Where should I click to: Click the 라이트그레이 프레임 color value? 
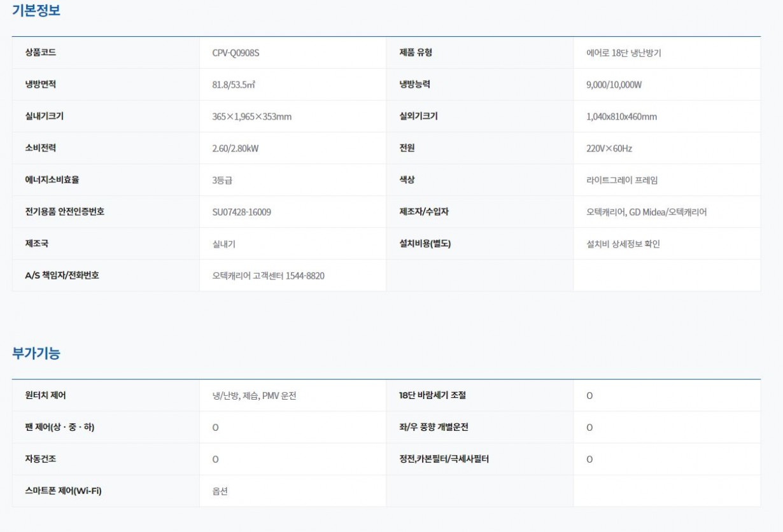(621, 180)
